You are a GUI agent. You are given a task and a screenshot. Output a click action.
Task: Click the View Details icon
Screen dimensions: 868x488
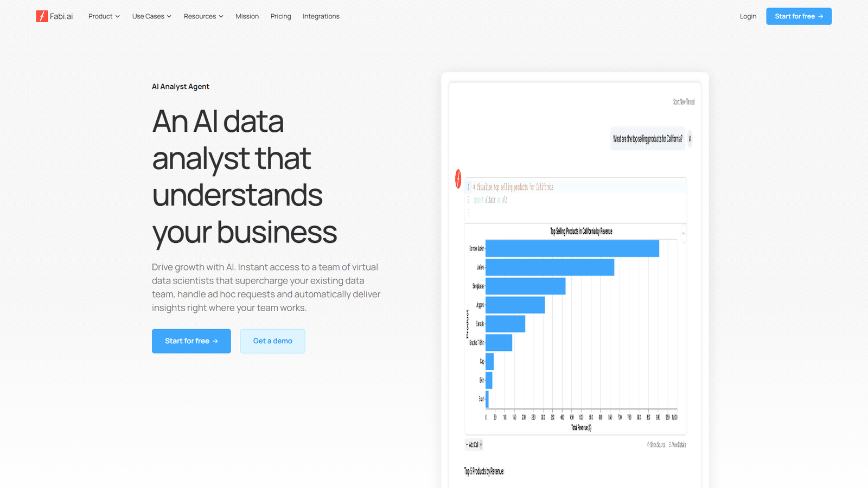pos(670,445)
